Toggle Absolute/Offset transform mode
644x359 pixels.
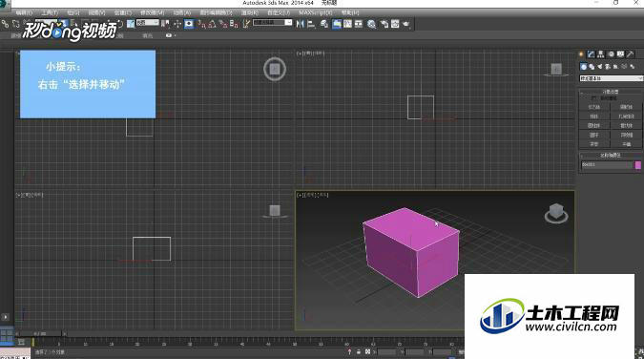pos(367,352)
